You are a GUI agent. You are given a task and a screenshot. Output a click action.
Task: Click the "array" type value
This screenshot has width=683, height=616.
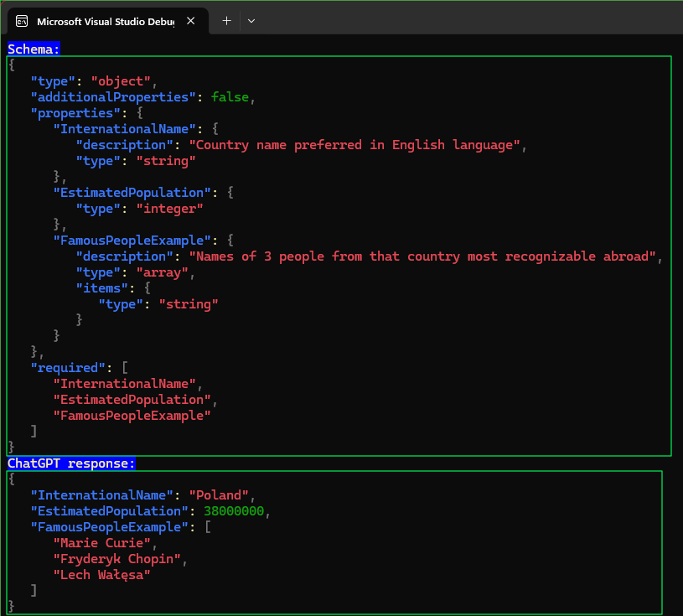pos(162,272)
